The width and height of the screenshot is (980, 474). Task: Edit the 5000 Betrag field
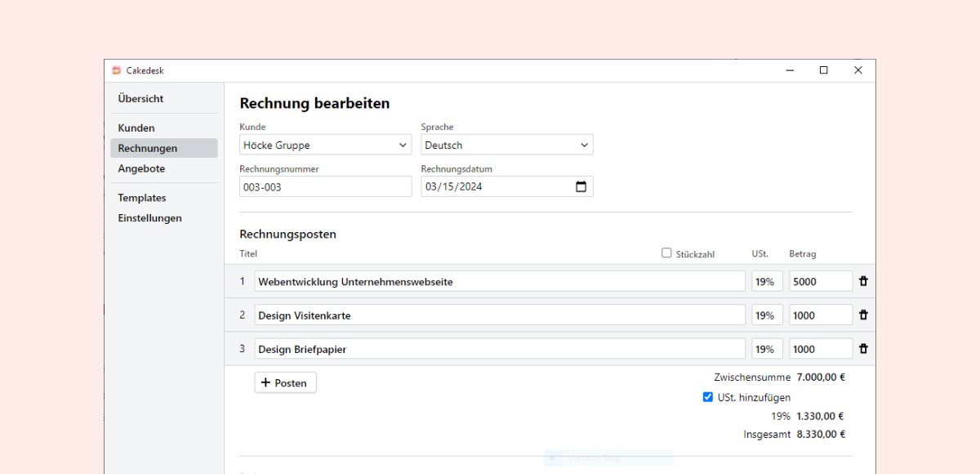tap(820, 281)
